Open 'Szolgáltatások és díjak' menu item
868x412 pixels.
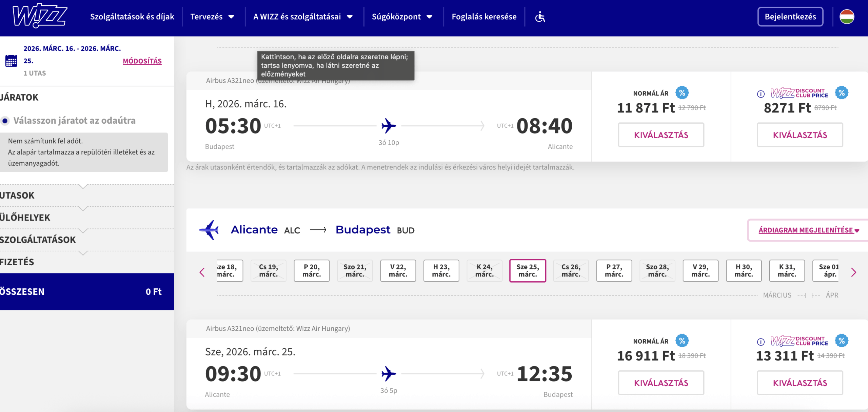tap(132, 17)
